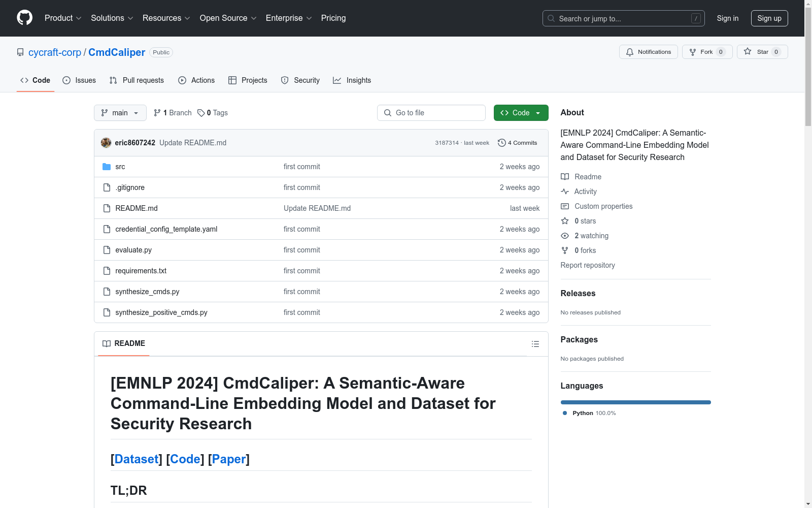Open commit hash 3187314
The height and width of the screenshot is (508, 812).
point(447,143)
